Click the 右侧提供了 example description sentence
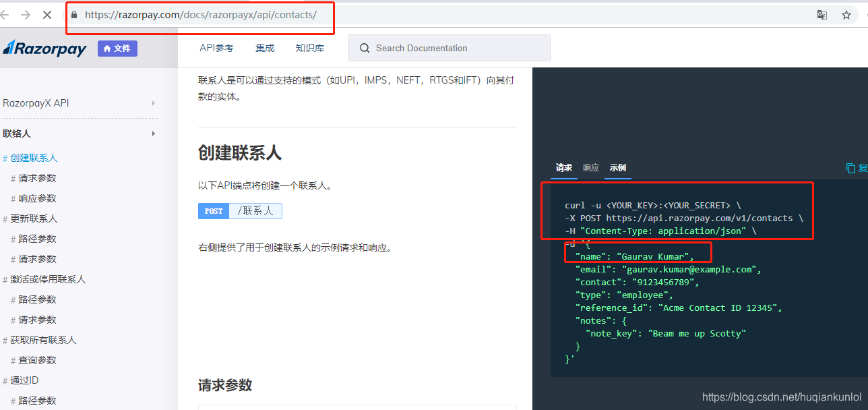Viewport: 868px width, 410px height. click(x=295, y=247)
